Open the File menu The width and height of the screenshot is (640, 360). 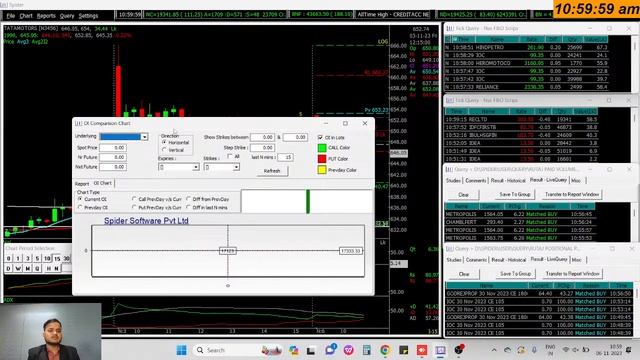pyautogui.click(x=11, y=16)
